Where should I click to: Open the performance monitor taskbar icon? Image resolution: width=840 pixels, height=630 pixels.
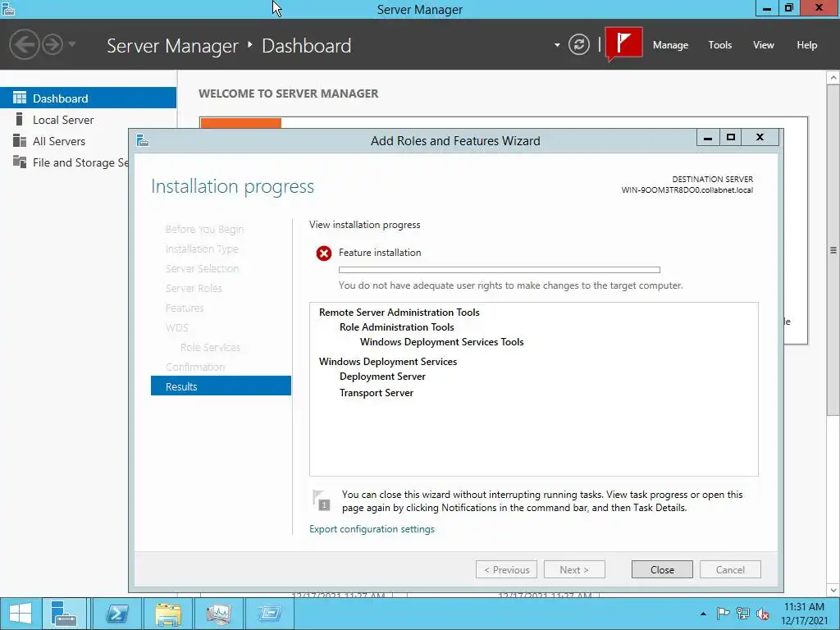tap(218, 614)
